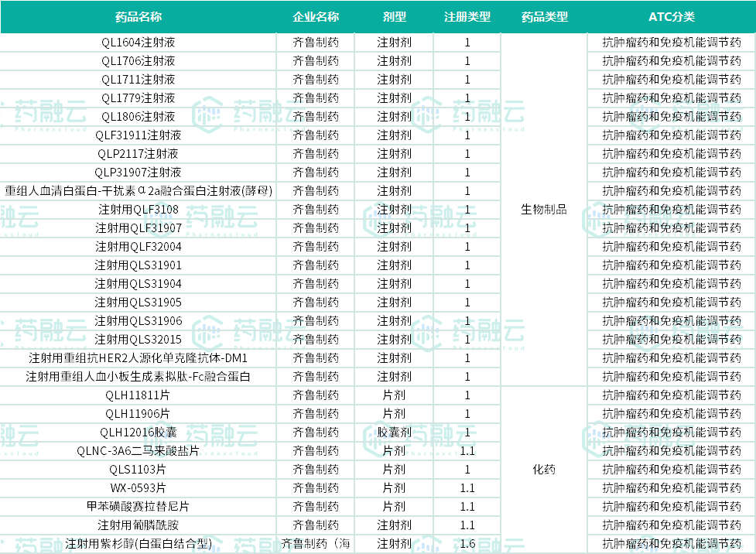The image size is (756, 554).
Task: Click the 注射用紫杉醇(白蛋白结合型) cell
Action: pos(138,544)
